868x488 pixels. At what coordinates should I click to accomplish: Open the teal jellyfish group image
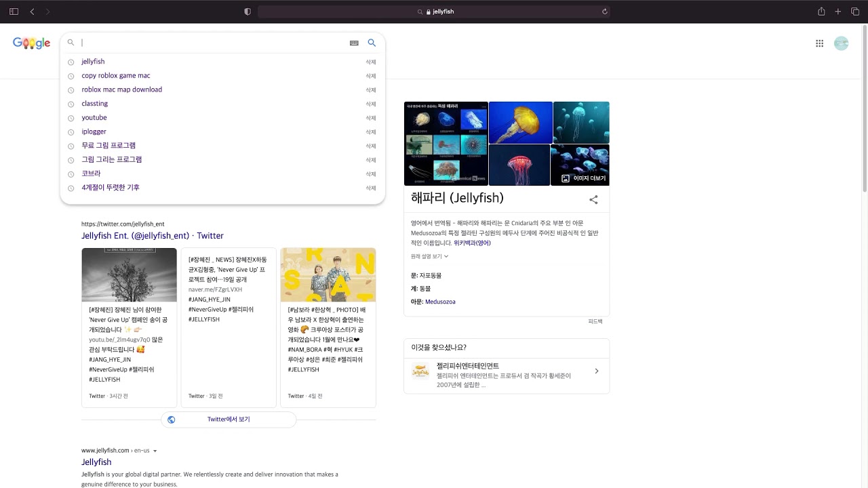click(581, 123)
